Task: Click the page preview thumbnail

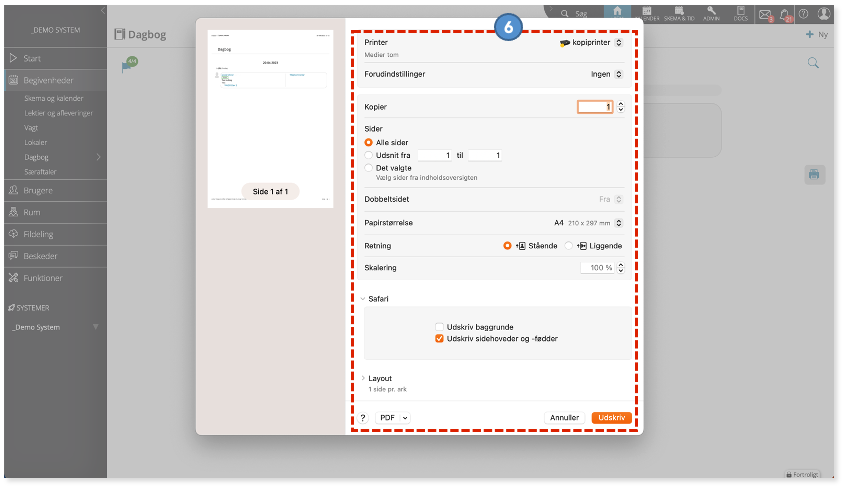Action: [270, 119]
